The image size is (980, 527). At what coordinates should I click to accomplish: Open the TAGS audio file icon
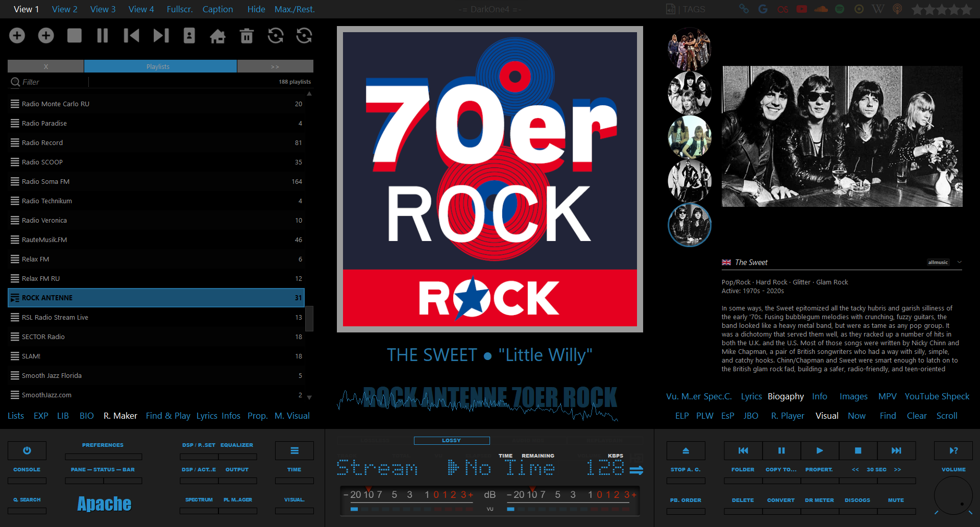click(671, 9)
